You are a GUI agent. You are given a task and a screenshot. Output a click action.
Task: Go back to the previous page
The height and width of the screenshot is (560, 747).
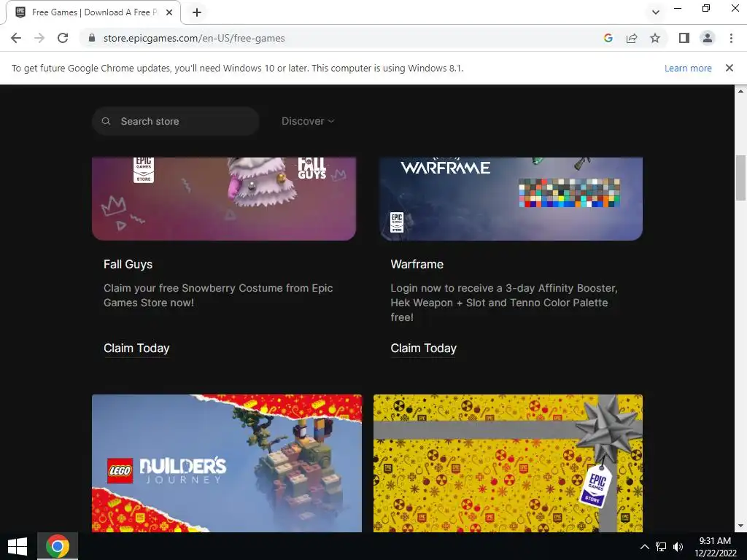tap(16, 38)
